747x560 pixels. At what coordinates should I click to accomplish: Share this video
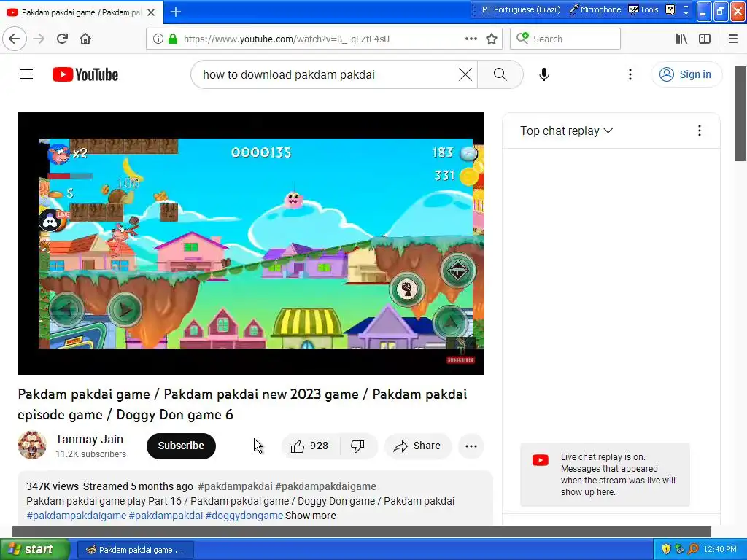(417, 446)
